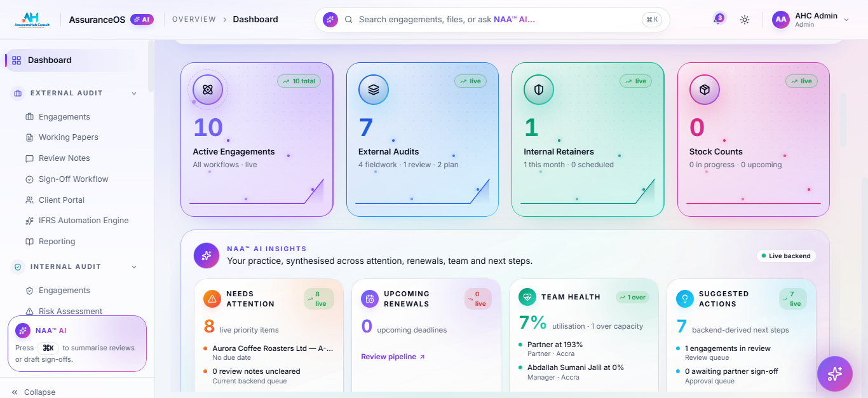Click the floating NAA AI sparkle button

point(834,374)
